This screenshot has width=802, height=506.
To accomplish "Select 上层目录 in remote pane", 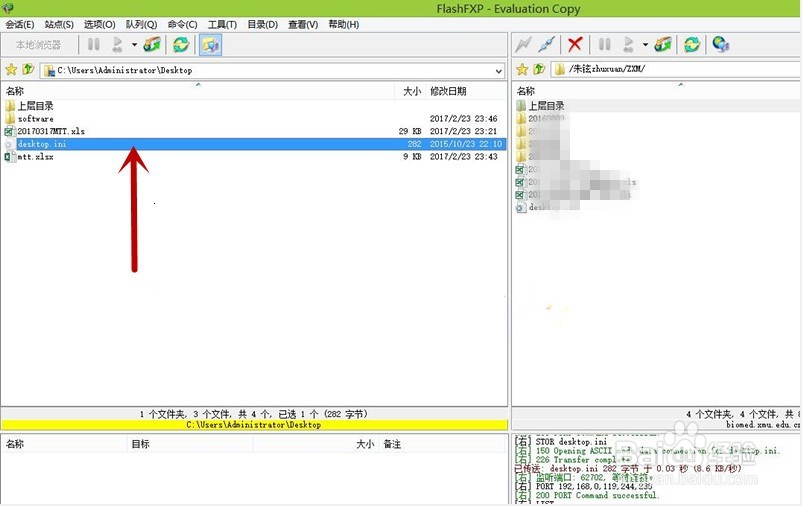I will point(546,106).
